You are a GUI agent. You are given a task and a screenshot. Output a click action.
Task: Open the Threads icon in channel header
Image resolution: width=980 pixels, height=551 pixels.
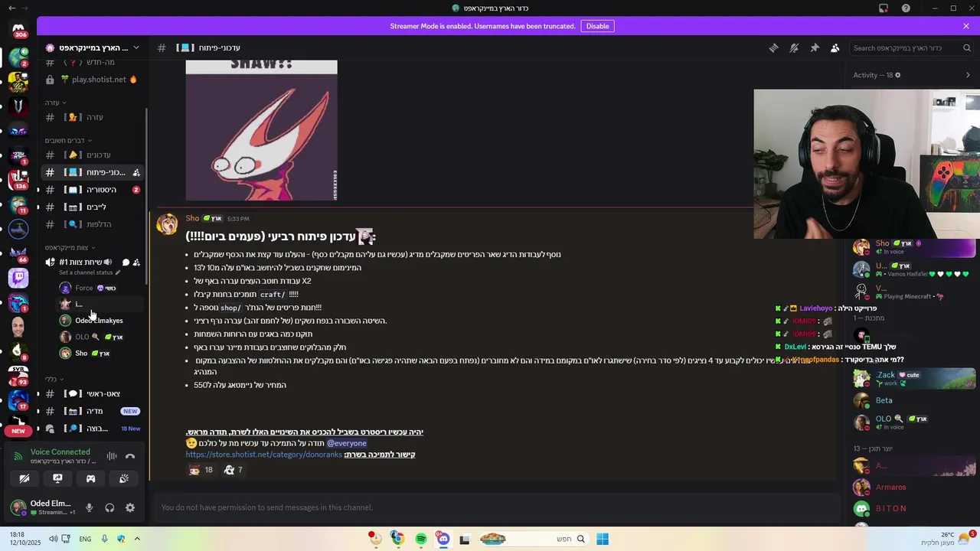pos(773,47)
